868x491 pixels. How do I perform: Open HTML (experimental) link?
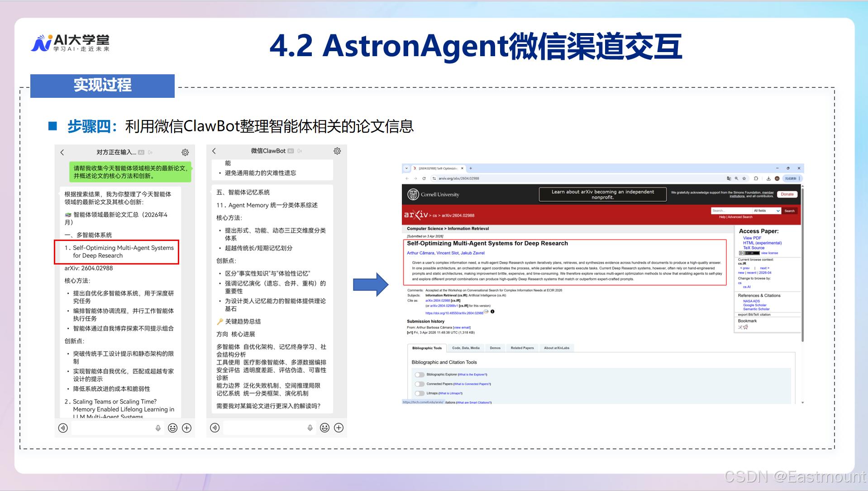(x=762, y=243)
